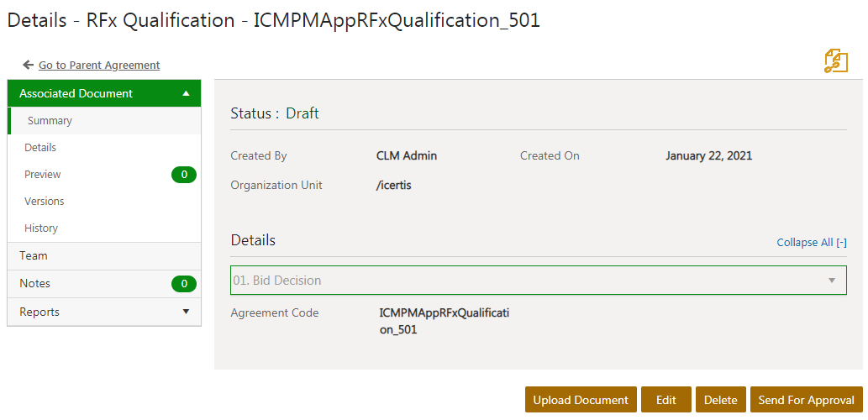Toggle the 01. Bid Decision section arrow

tap(831, 281)
